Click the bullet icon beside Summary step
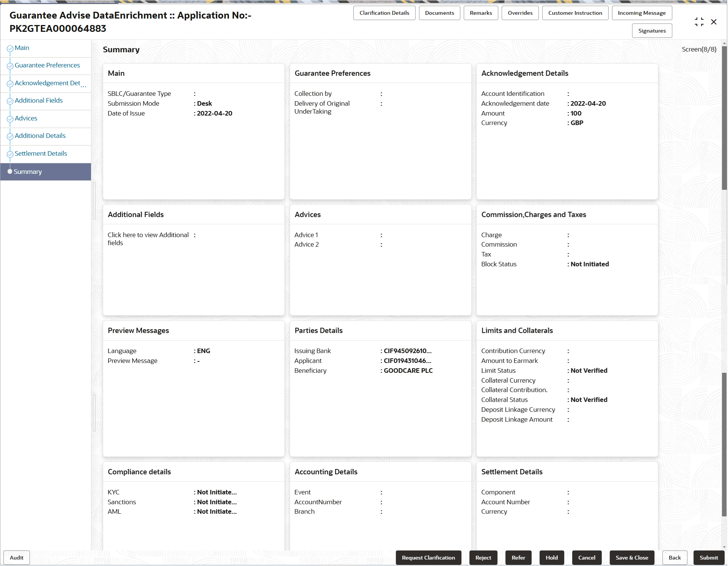This screenshot has height=566, width=728. (10, 172)
